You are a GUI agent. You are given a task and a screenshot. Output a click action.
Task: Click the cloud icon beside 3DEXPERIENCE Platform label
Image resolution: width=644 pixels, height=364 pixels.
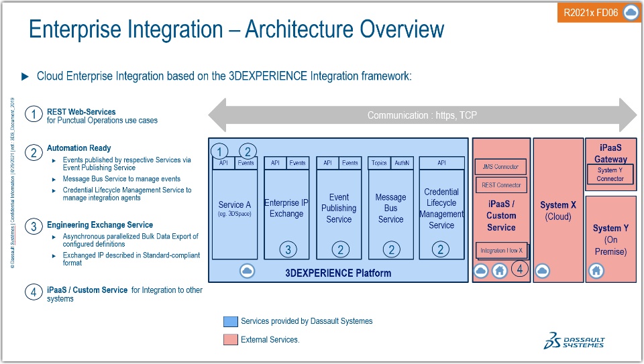248,271
